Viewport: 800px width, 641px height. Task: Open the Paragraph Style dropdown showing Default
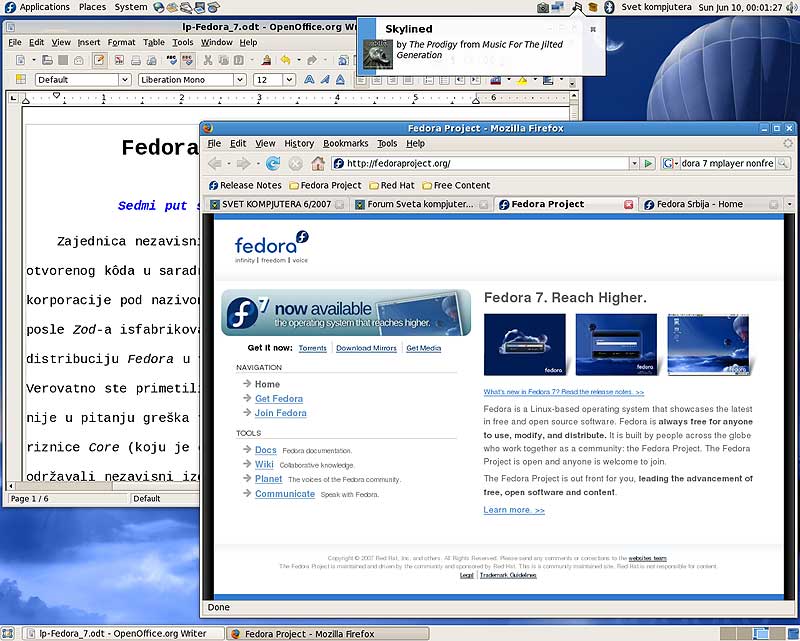tap(125, 80)
